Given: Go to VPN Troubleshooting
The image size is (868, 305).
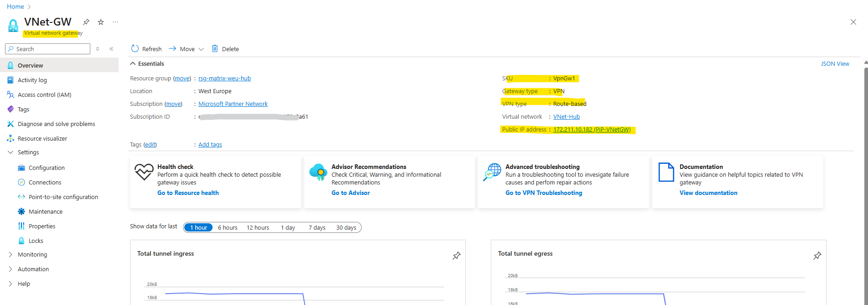Looking at the screenshot, I should point(544,193).
